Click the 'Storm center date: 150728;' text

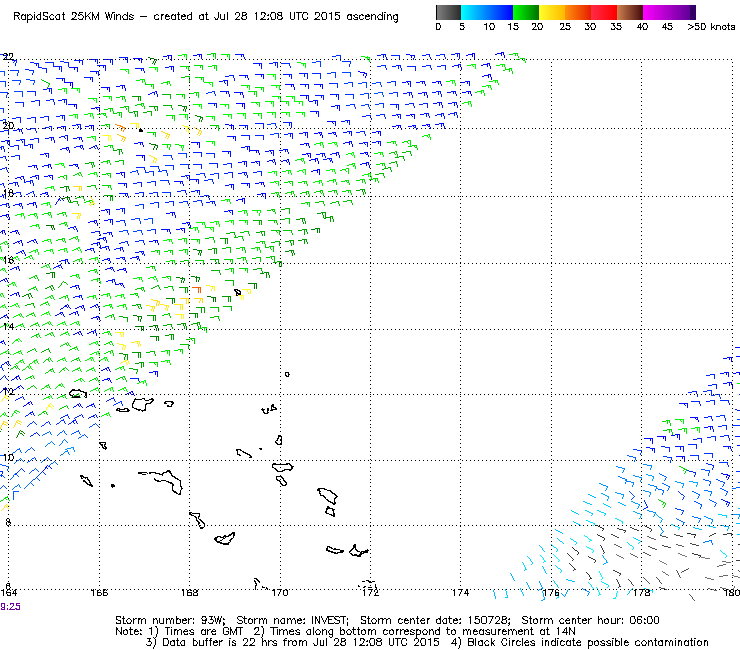[x=436, y=620]
